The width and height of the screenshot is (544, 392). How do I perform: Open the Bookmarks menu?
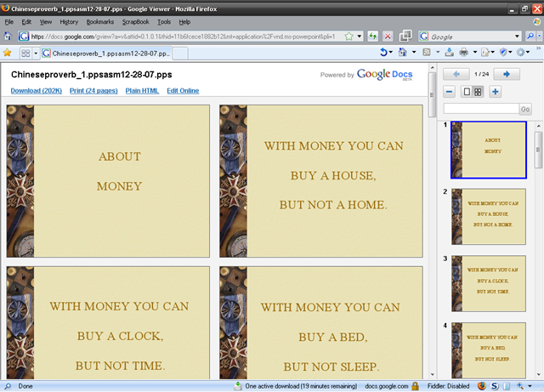click(100, 22)
